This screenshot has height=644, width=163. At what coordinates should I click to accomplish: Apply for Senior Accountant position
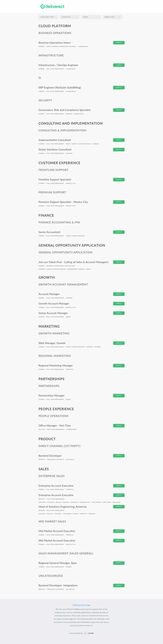point(119,232)
